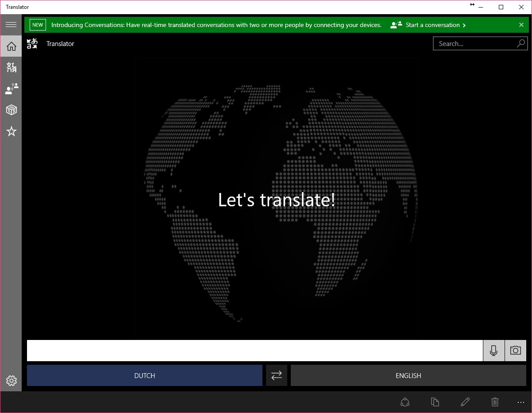Viewport: 532px width, 413px height.
Task: Click the Translator header title text
Action: 60,43
